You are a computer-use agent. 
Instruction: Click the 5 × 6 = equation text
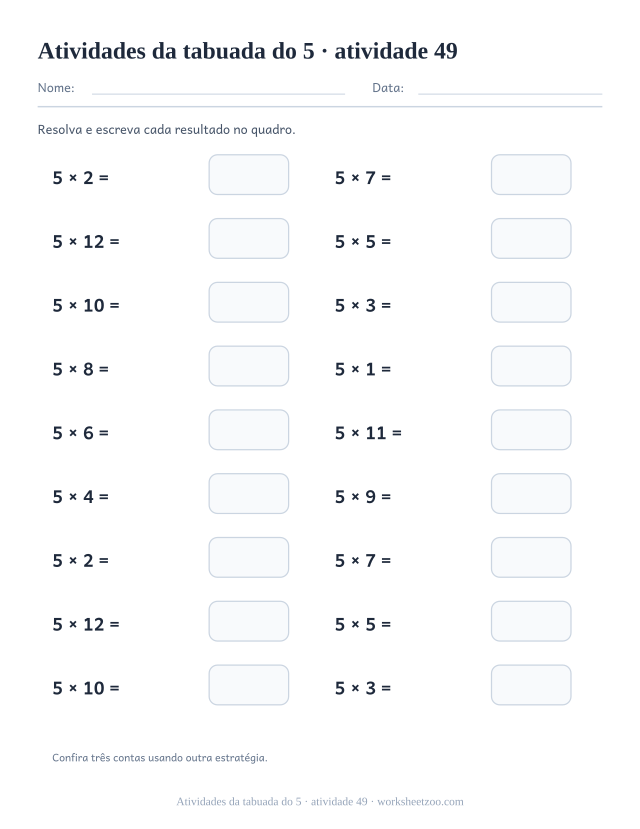(x=80, y=433)
